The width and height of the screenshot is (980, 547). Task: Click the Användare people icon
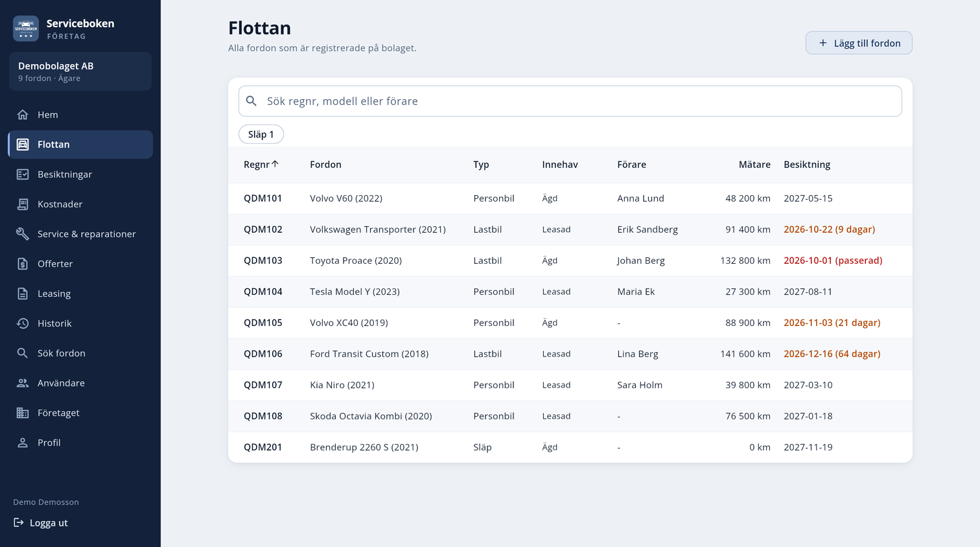23,383
